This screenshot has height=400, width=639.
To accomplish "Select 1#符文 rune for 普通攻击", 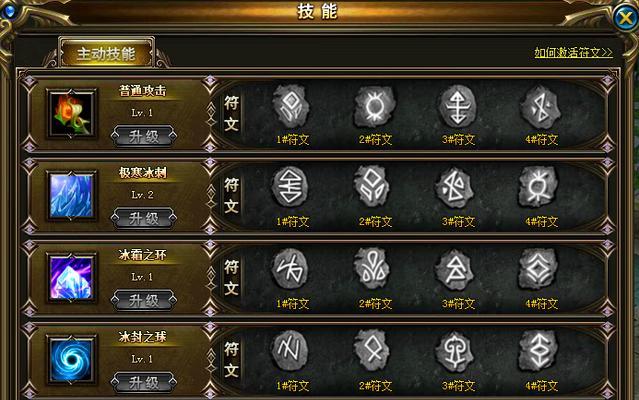I will [x=291, y=108].
